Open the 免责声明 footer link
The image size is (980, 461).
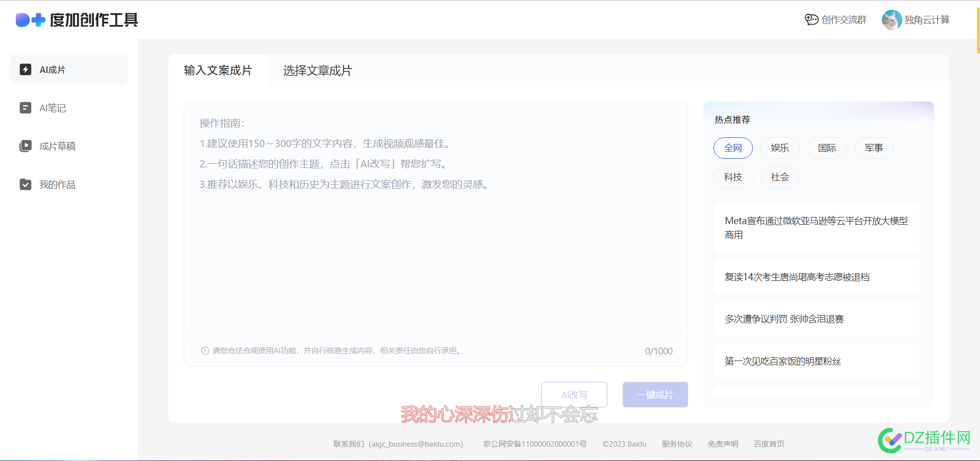[723, 444]
